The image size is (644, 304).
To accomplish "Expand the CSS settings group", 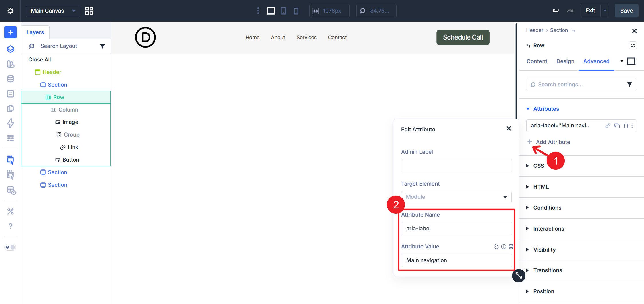I will [x=538, y=166].
